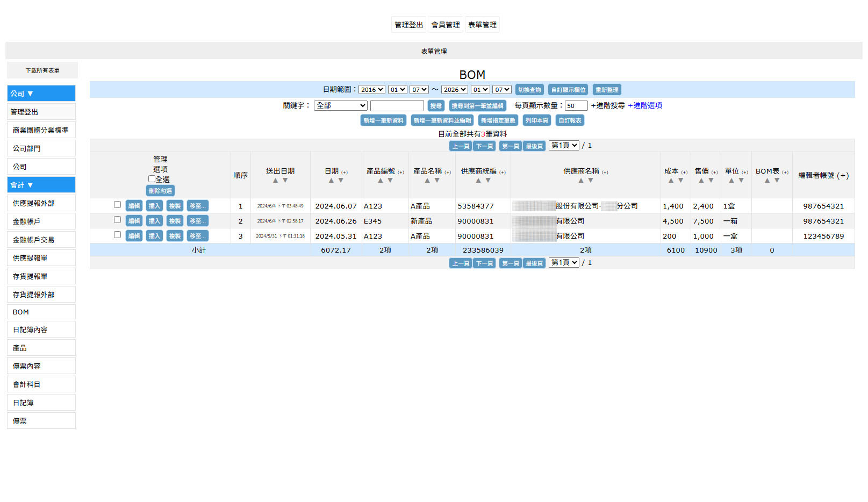Sort 供應商統編 column ascending arrow
Screen dimensions: 868x502
[478, 181]
